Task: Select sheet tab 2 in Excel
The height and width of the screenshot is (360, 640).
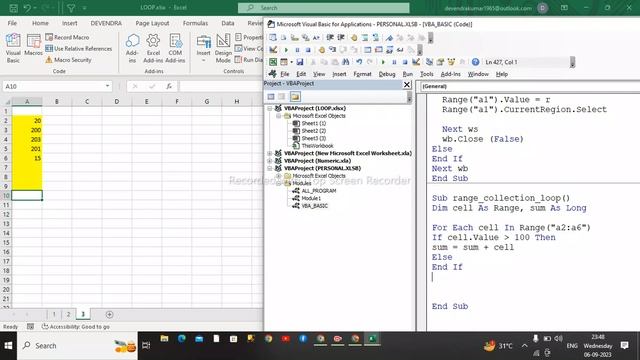Action: click(x=69, y=314)
